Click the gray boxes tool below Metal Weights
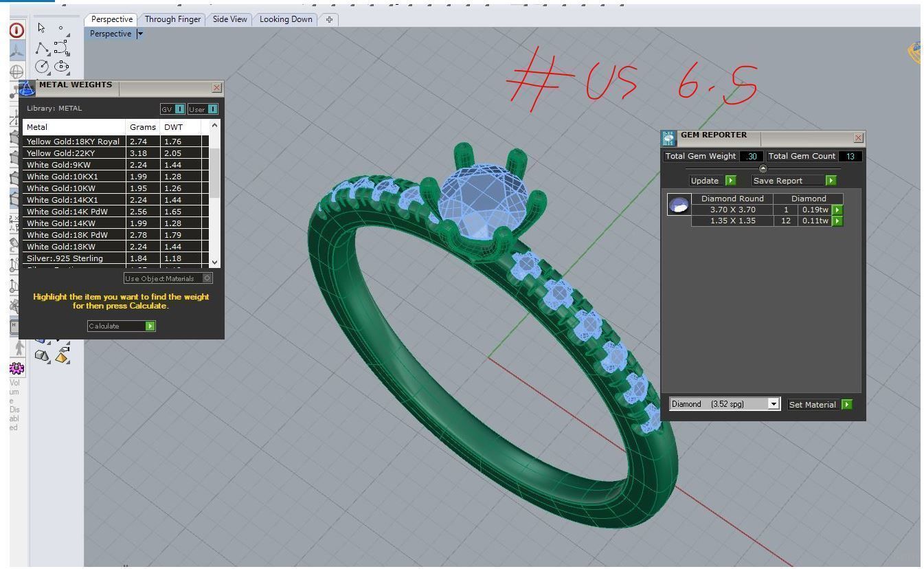Screen dimensions: 924x569 42,355
